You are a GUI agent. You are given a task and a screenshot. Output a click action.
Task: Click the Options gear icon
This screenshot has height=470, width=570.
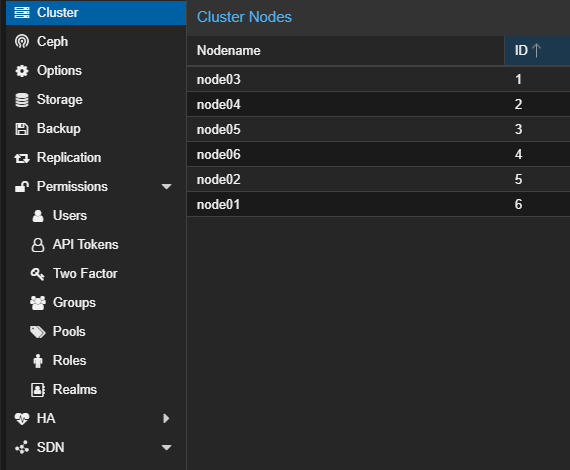(x=22, y=71)
